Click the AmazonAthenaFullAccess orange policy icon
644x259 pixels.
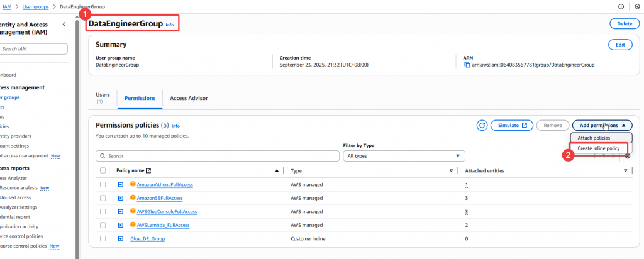133,184
